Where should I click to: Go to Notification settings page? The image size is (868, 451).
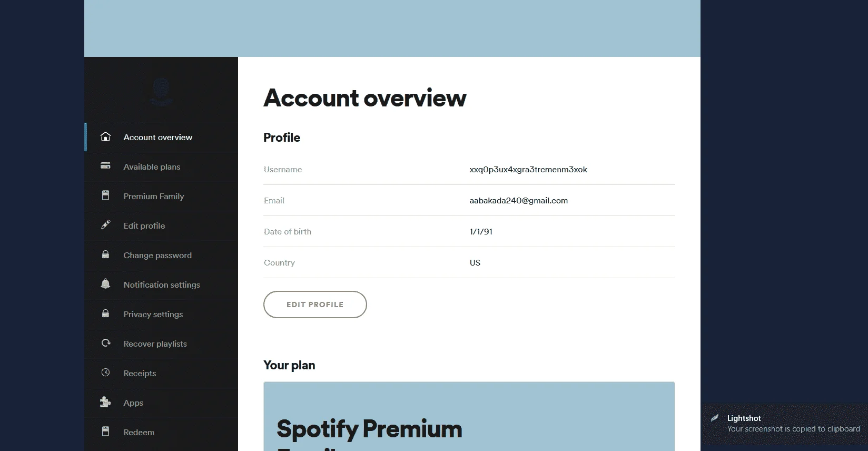pyautogui.click(x=161, y=285)
